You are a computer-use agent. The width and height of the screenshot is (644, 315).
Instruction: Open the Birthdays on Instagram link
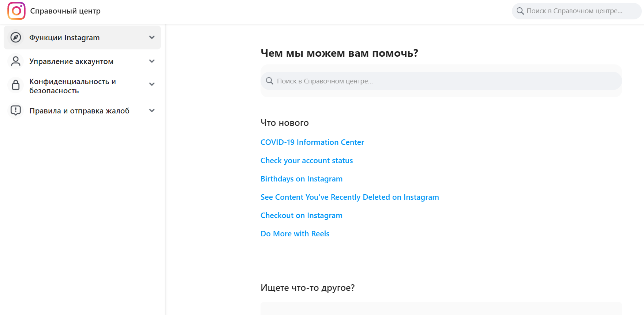point(302,179)
